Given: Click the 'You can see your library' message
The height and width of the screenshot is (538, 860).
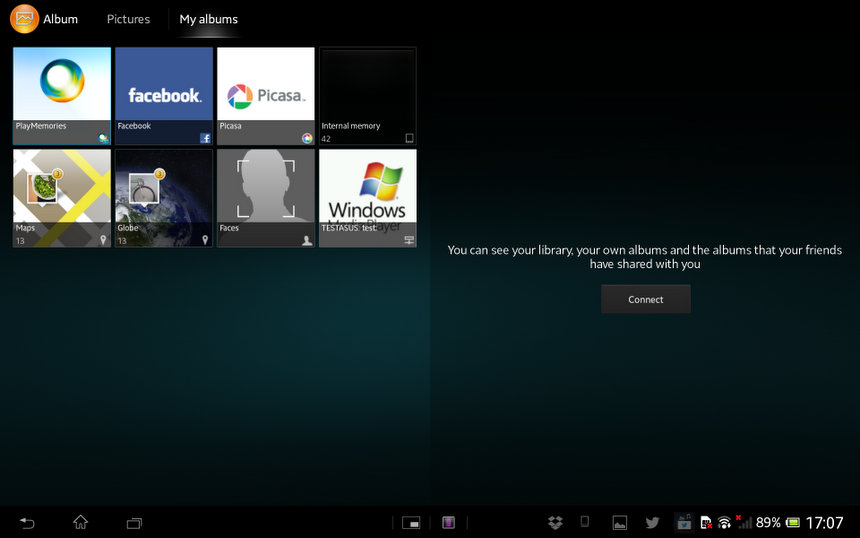Looking at the screenshot, I should coord(645,257).
